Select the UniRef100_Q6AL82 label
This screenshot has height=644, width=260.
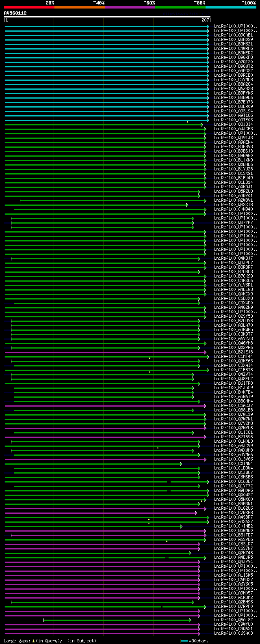pos(233,620)
